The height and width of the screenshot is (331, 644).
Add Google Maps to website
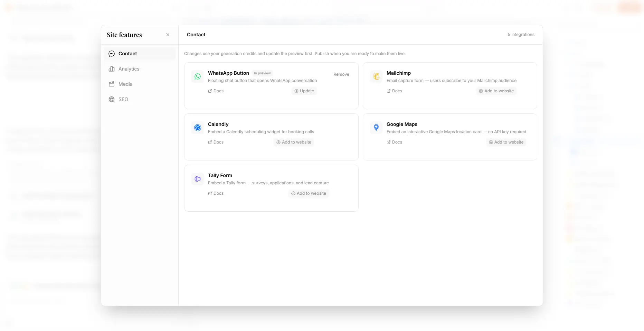pos(506,142)
